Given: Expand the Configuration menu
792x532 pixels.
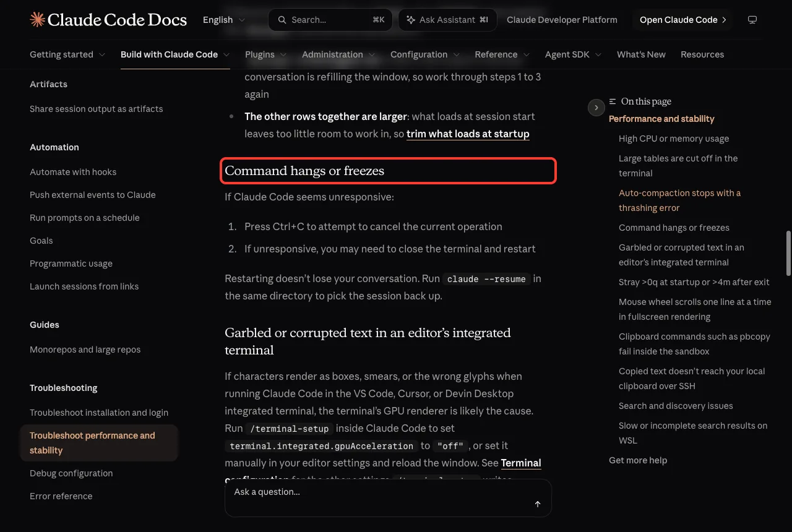Looking at the screenshot, I should point(425,54).
